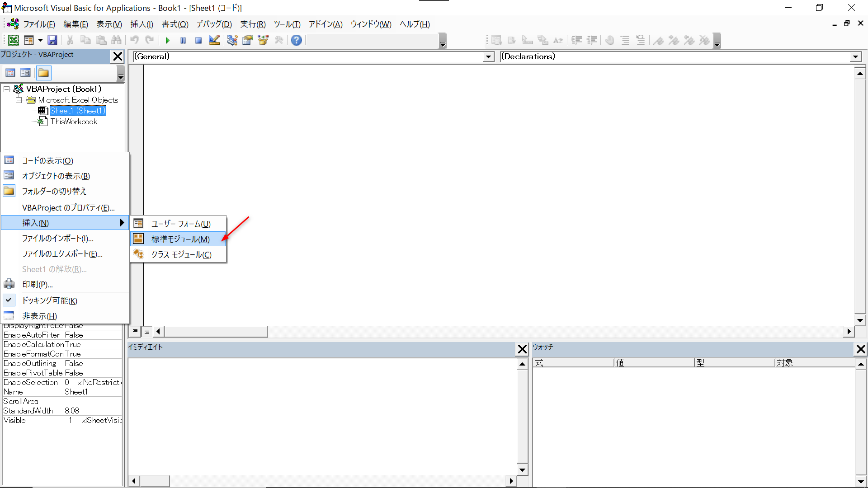Open the Toolbox toolbar icon
Viewport: 868px width, 488px height.
pos(279,40)
